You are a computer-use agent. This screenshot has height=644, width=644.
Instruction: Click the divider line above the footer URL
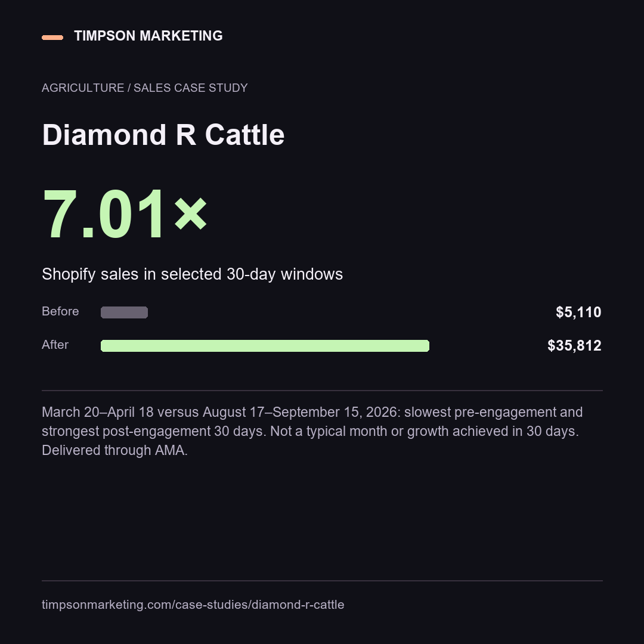(323, 581)
